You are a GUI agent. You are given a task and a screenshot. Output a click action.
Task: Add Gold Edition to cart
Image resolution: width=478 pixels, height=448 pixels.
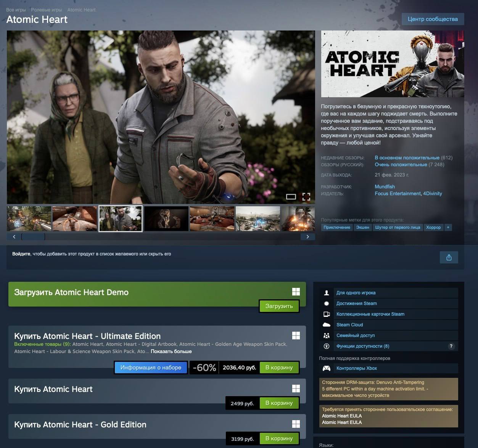[279, 438]
